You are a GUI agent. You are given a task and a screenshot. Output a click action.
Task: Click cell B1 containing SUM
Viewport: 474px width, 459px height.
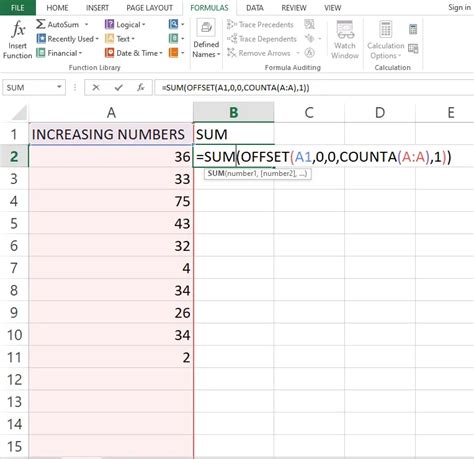233,134
